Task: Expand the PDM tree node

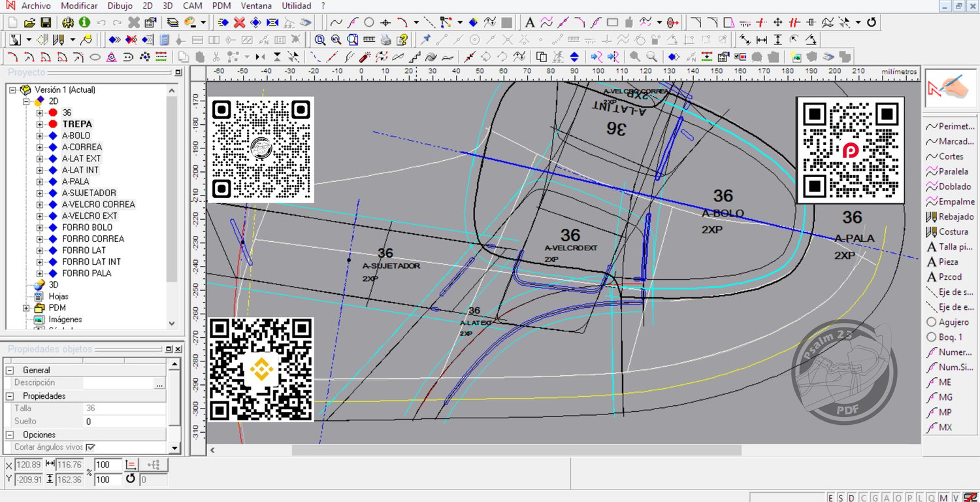Action: [27, 308]
